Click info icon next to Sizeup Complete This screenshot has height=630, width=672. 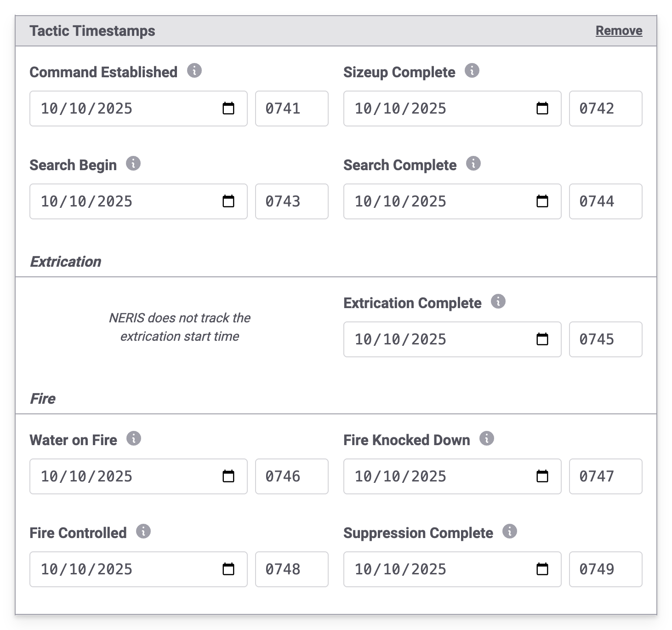[x=472, y=71]
